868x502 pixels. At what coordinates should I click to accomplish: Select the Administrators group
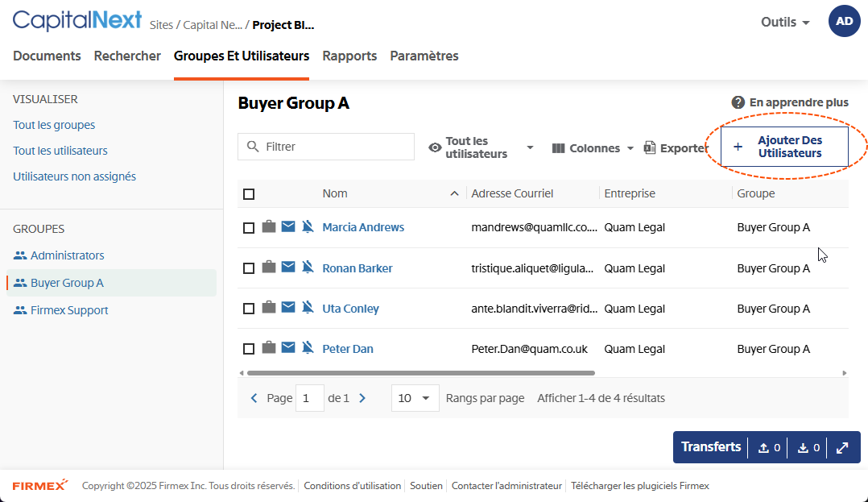(x=59, y=255)
